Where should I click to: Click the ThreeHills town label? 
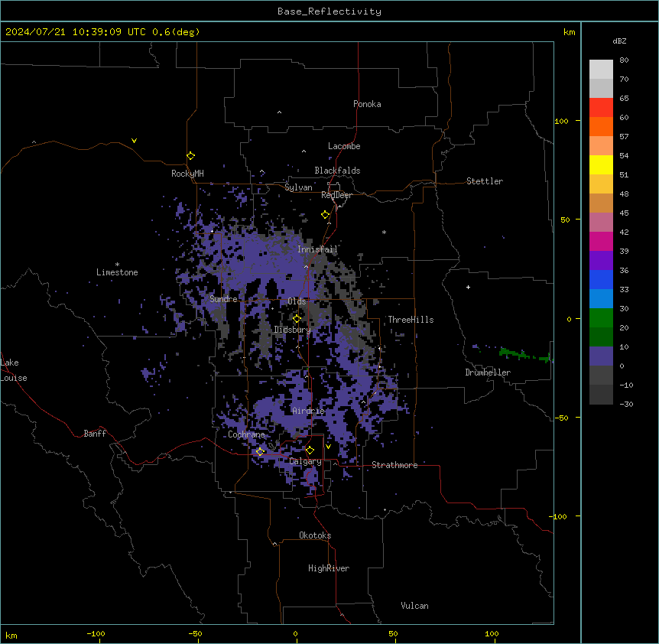coord(411,320)
